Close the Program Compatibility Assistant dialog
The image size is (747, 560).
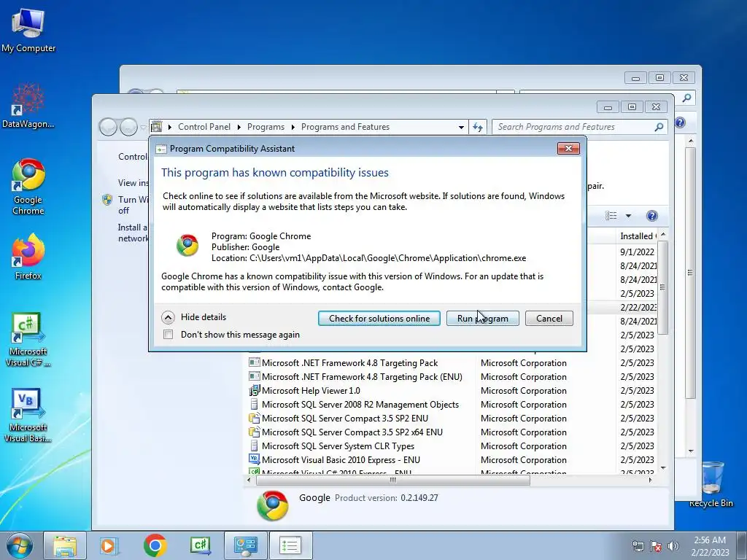click(x=568, y=148)
